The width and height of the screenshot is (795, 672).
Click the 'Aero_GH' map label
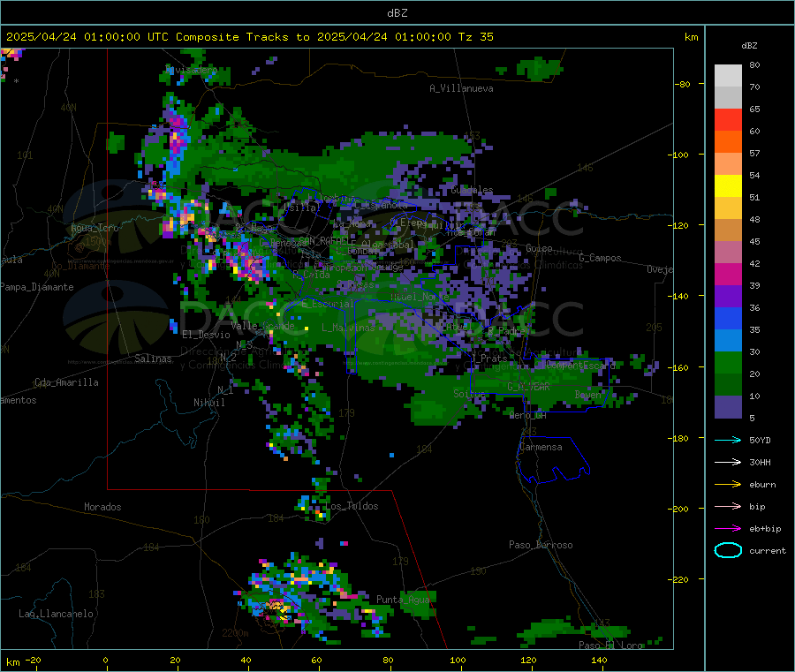coord(528,415)
